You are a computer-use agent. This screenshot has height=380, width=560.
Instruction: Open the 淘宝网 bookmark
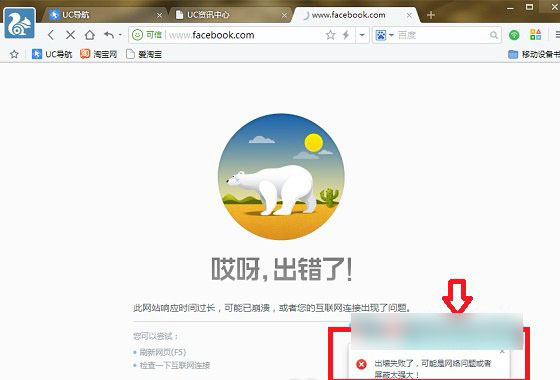99,54
